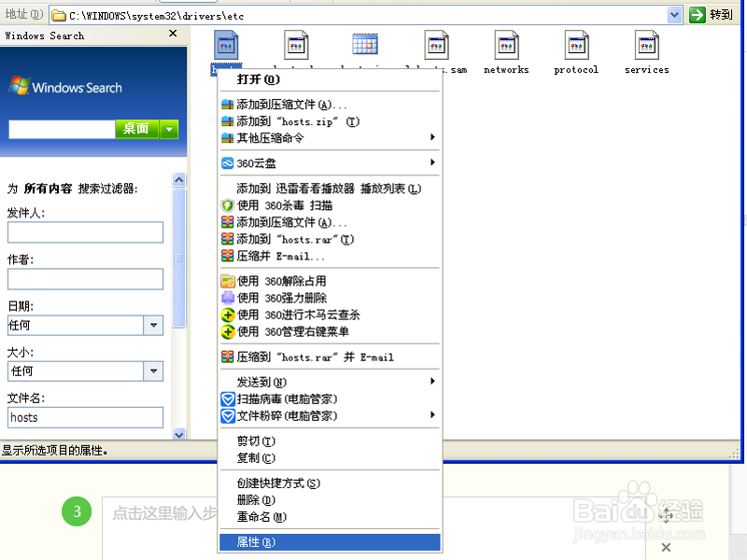
Task: Click the WinRAR icon beside Compress and E-mail
Action: [228, 256]
